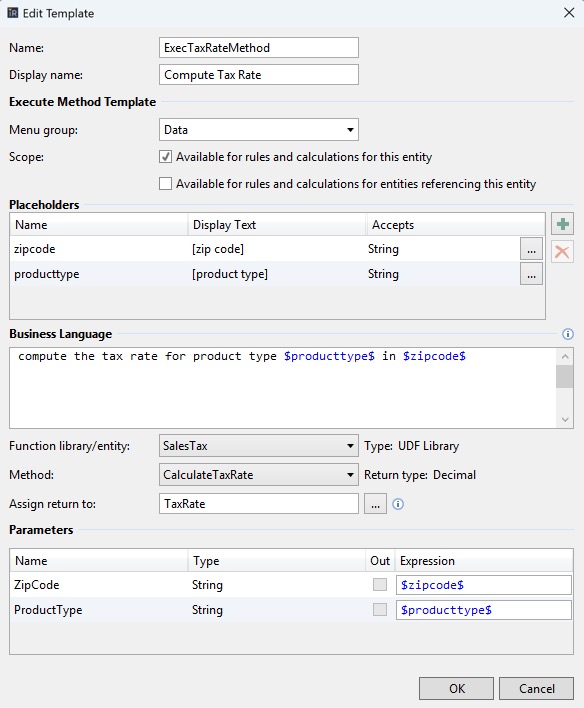Click the Edit Template window app icon
This screenshot has width=584, height=708.
click(x=13, y=13)
